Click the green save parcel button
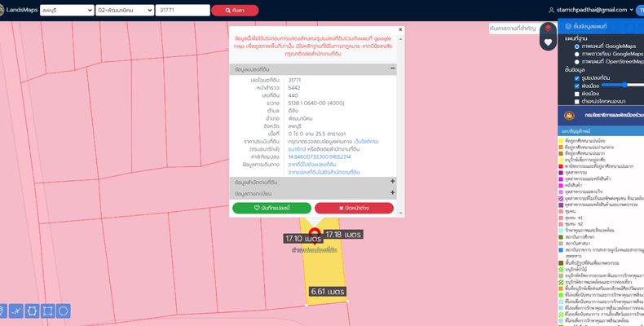This screenshot has width=644, height=326. [x=272, y=208]
